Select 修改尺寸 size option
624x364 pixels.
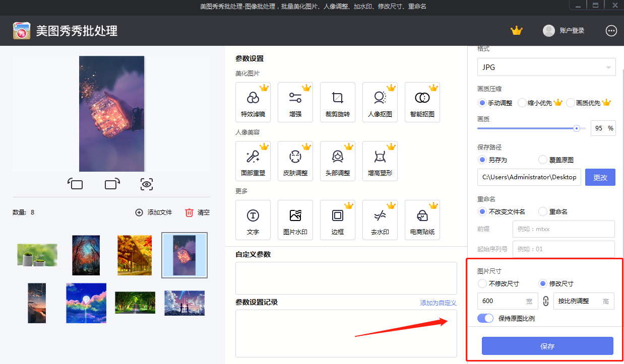click(x=543, y=283)
